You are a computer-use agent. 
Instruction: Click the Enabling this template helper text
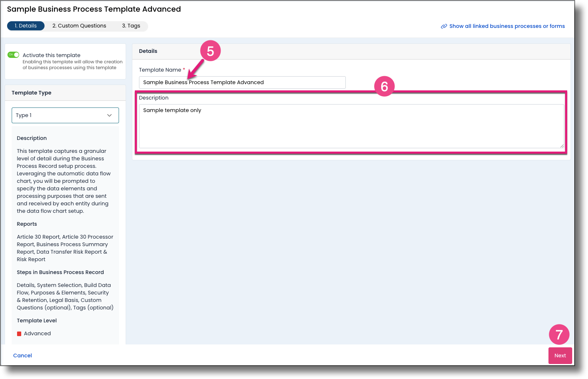[x=72, y=65]
